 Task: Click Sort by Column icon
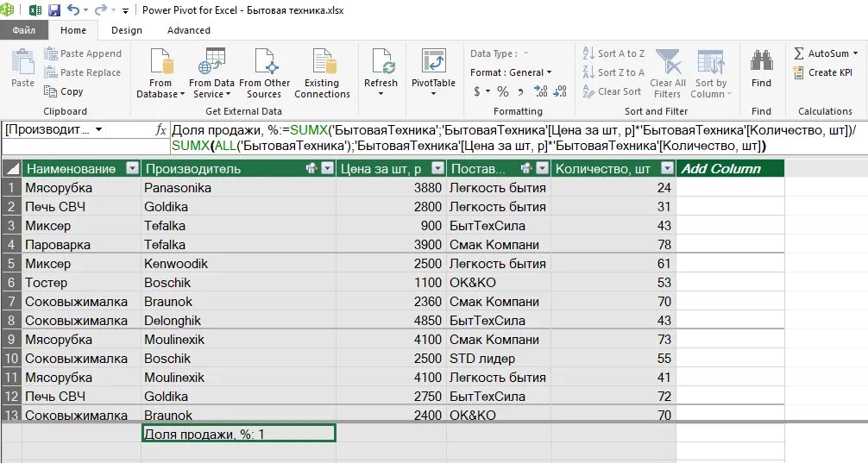pos(711,62)
